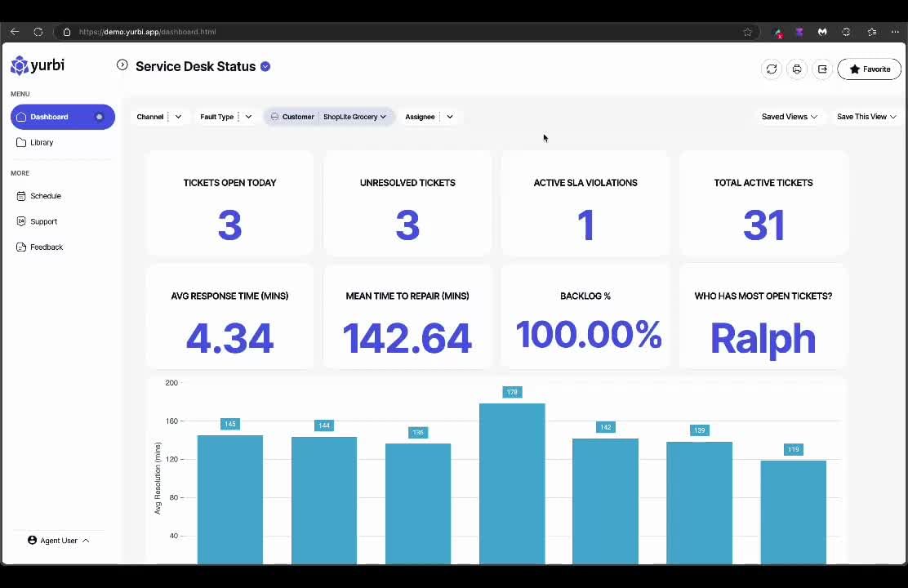Image resolution: width=908 pixels, height=588 pixels.
Task: Click the print dashboard icon
Action: (x=797, y=69)
